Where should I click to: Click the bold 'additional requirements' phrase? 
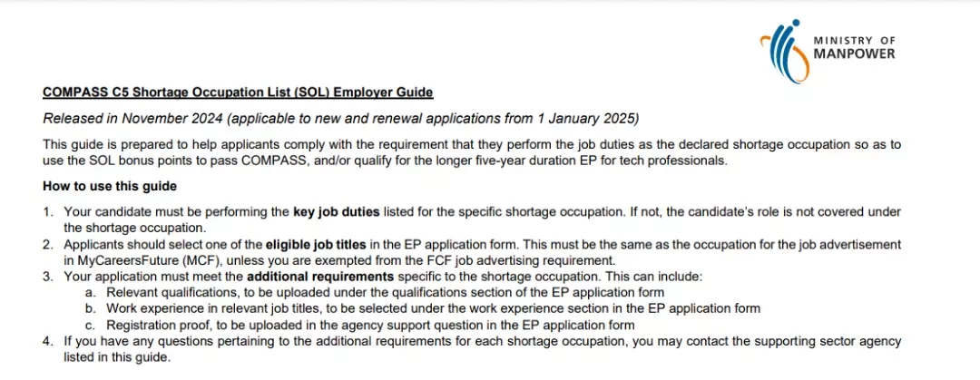coord(320,277)
